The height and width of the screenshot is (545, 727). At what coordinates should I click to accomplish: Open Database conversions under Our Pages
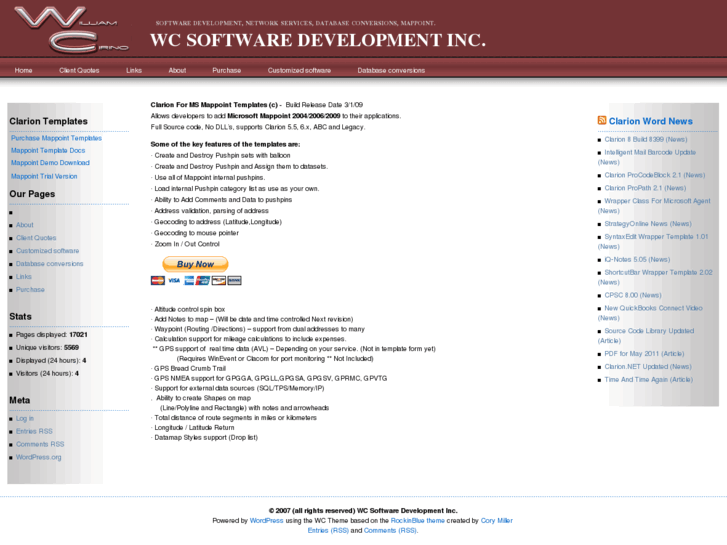(50, 264)
